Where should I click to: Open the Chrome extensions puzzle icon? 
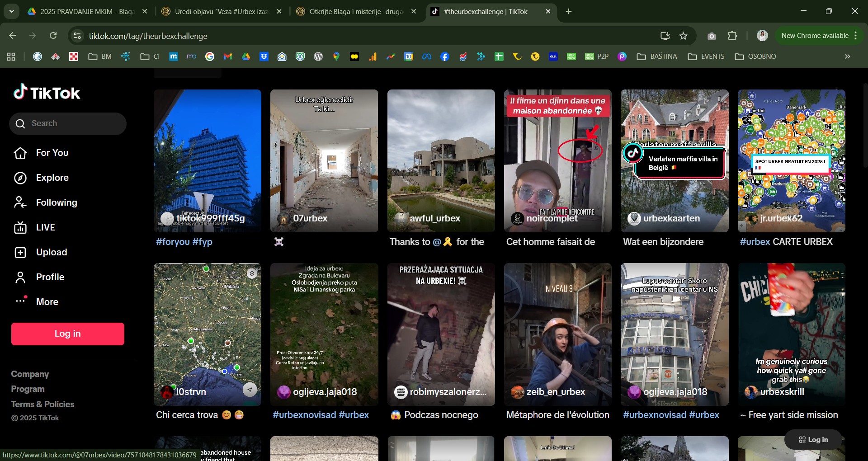pyautogui.click(x=732, y=36)
